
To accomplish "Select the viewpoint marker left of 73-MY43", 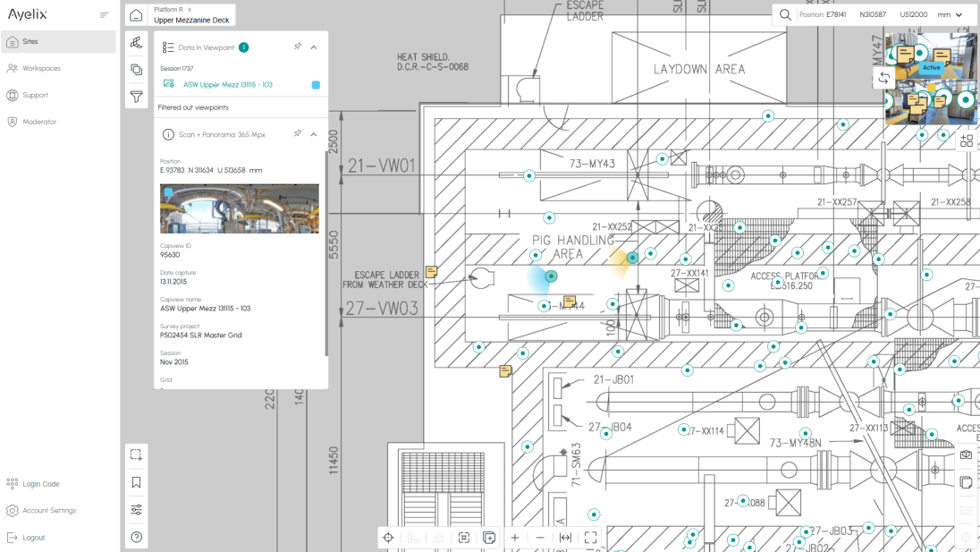I will click(x=529, y=175).
